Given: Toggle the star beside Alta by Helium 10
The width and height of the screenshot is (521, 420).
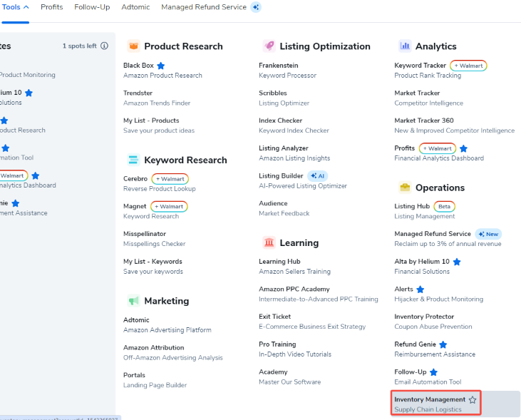Looking at the screenshot, I should click(457, 262).
